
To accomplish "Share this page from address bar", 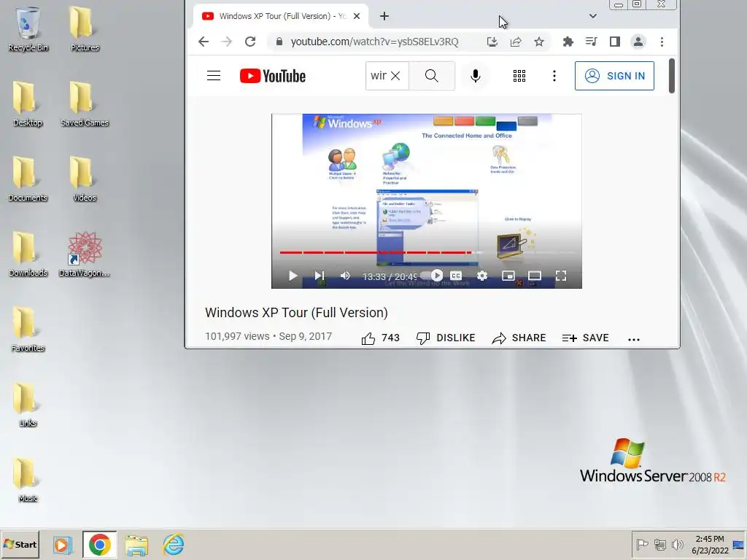I will (x=516, y=42).
